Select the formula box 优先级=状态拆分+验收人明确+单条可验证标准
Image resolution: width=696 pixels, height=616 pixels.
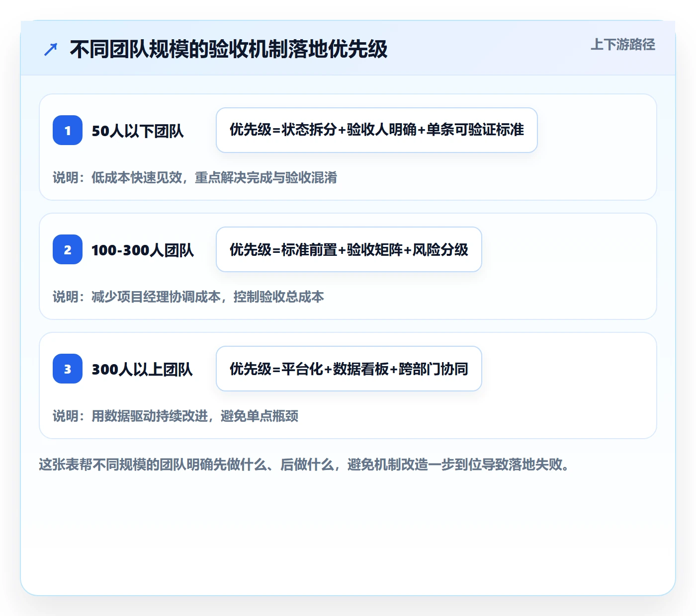point(377,130)
